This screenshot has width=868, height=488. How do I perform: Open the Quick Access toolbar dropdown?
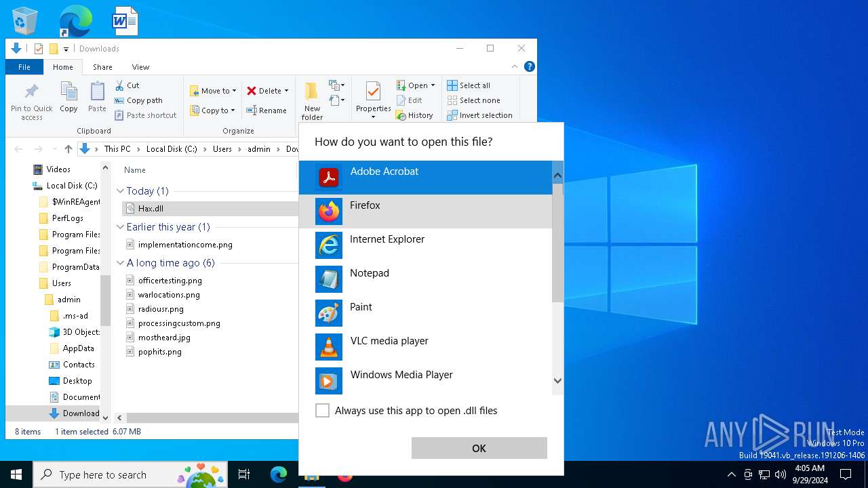pos(66,49)
